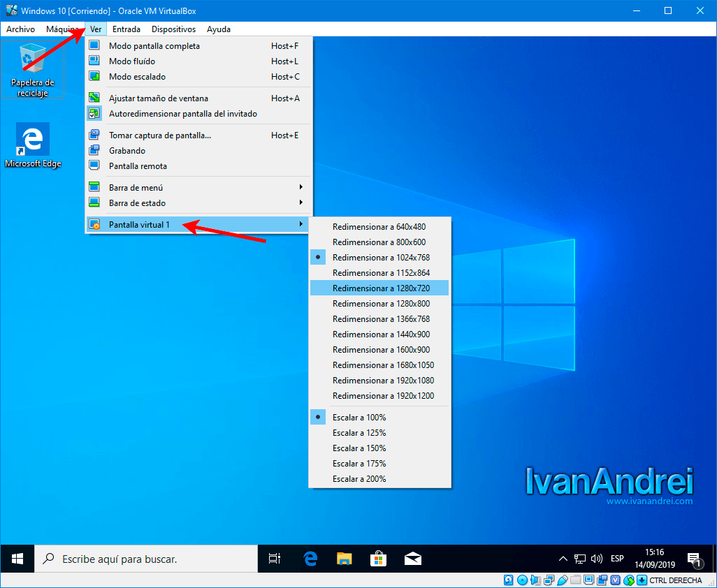Select Escalar a 200% option
Viewport: 717px width, 588px height.
click(x=379, y=479)
